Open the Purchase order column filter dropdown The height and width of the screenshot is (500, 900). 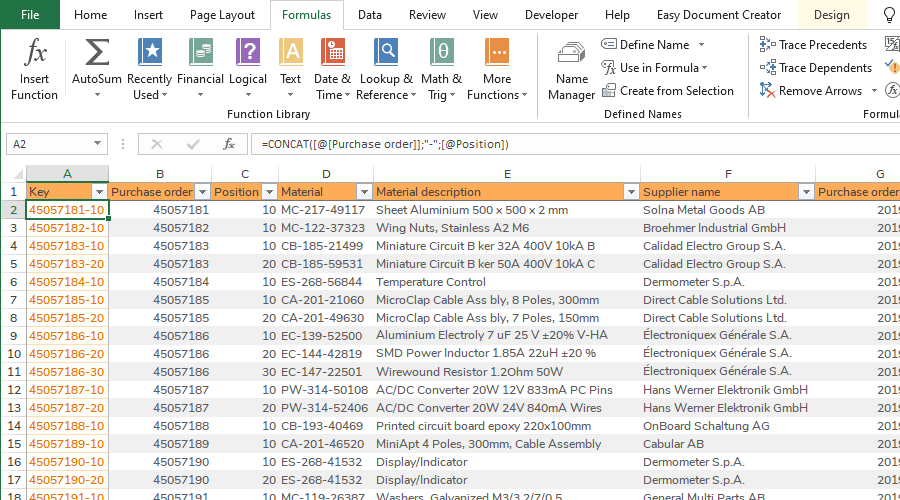pyautogui.click(x=202, y=192)
